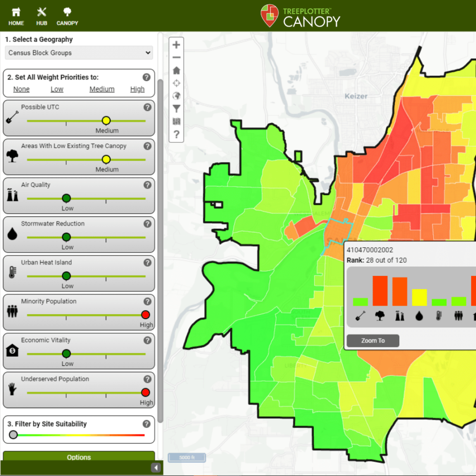Open the Census Block Groups geography dropdown
Viewport: 476px width, 476px height.
coord(78,52)
